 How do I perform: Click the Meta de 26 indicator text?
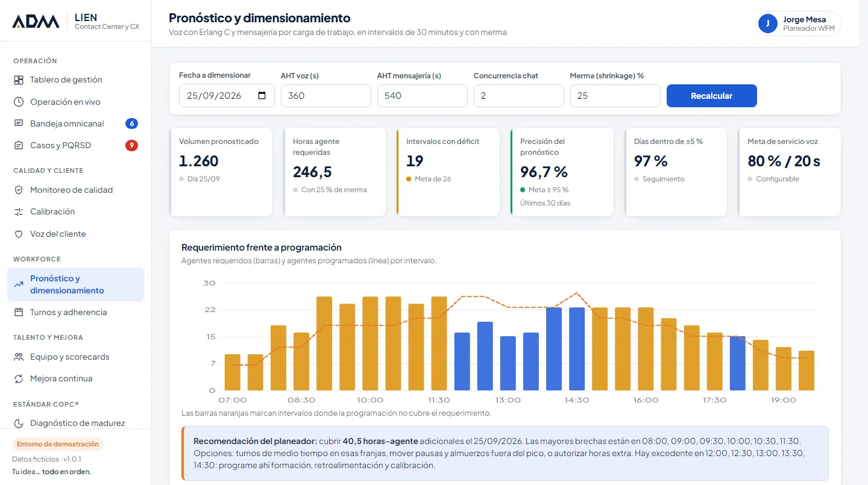(x=433, y=179)
